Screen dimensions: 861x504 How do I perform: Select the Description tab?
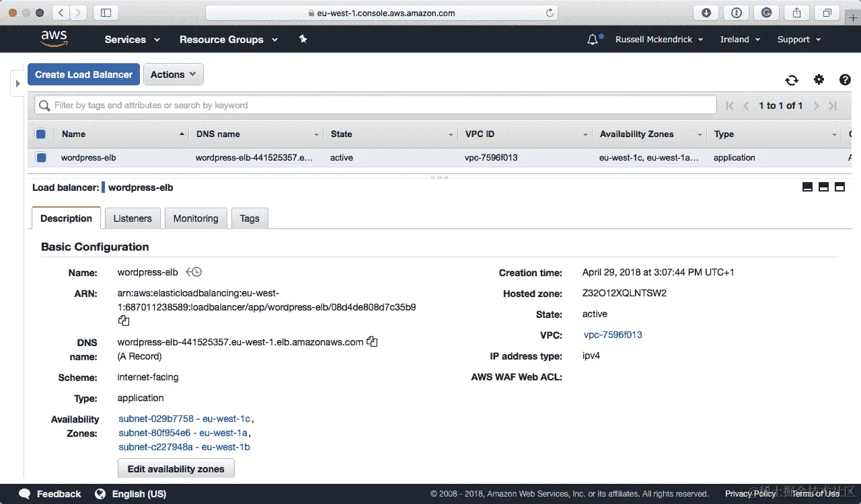click(x=66, y=218)
